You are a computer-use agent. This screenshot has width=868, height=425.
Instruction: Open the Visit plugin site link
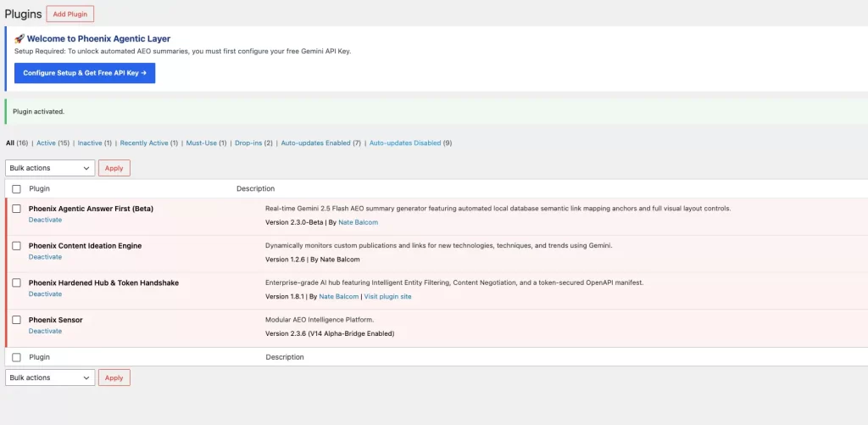(x=387, y=296)
